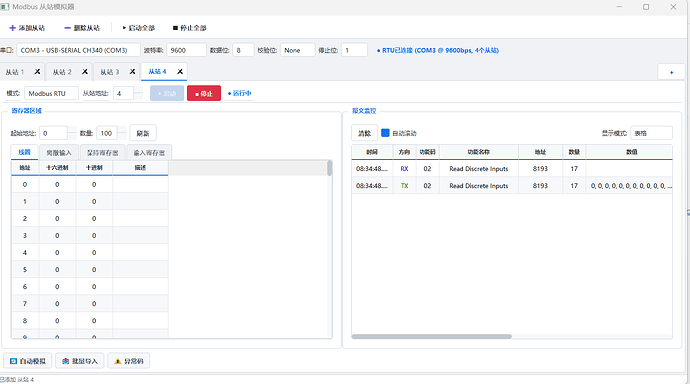Select register row with address 0
Image resolution: width=690 pixels, height=384 pixels.
click(x=90, y=184)
